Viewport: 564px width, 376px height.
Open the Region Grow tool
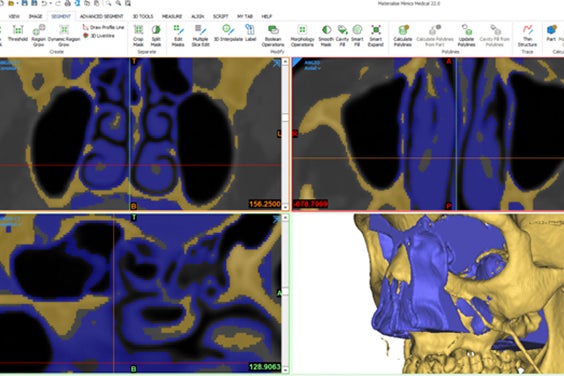point(38,36)
